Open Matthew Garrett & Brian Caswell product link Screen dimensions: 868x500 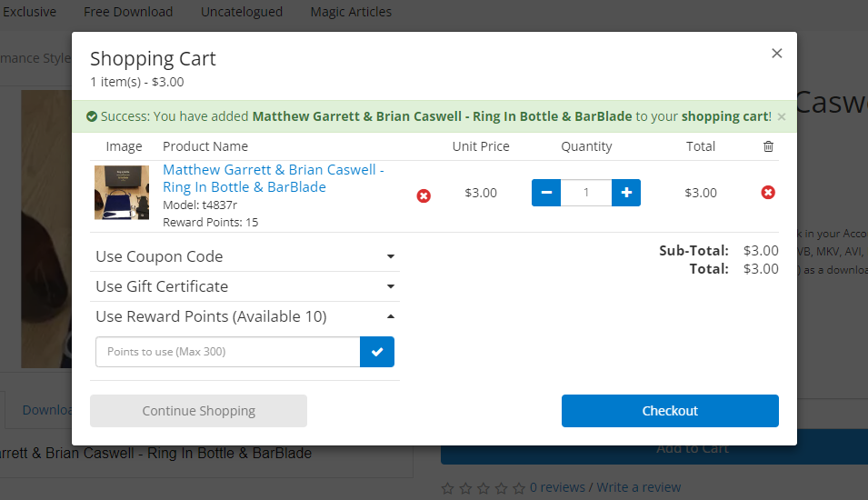click(273, 178)
